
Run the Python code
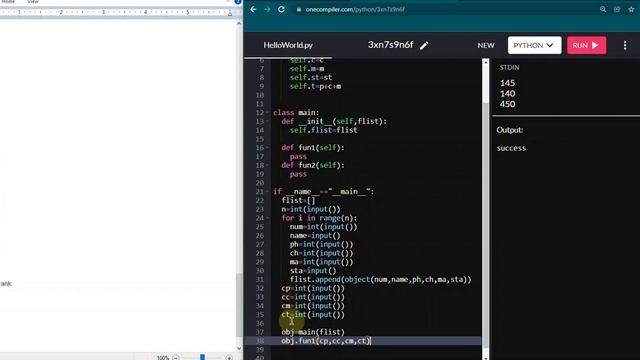click(587, 45)
